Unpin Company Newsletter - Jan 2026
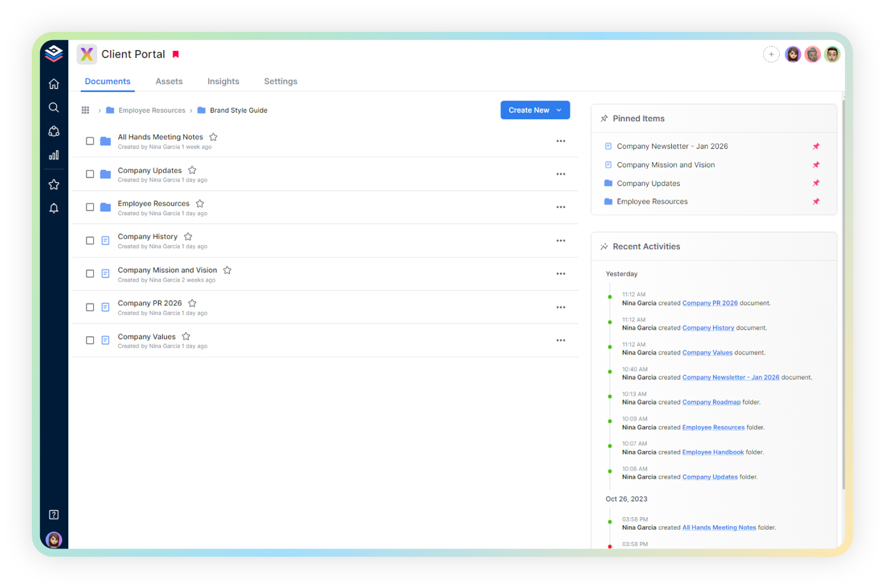This screenshot has height=588, width=884. 816,146
